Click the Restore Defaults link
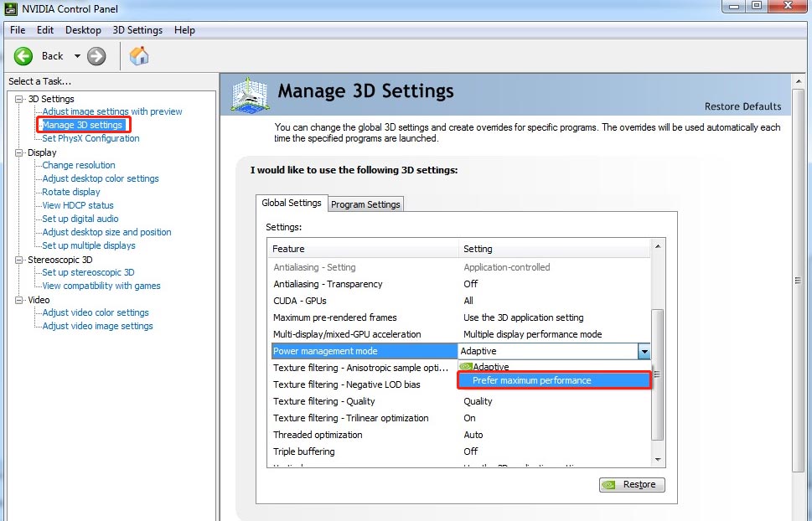The image size is (812, 521). [742, 106]
